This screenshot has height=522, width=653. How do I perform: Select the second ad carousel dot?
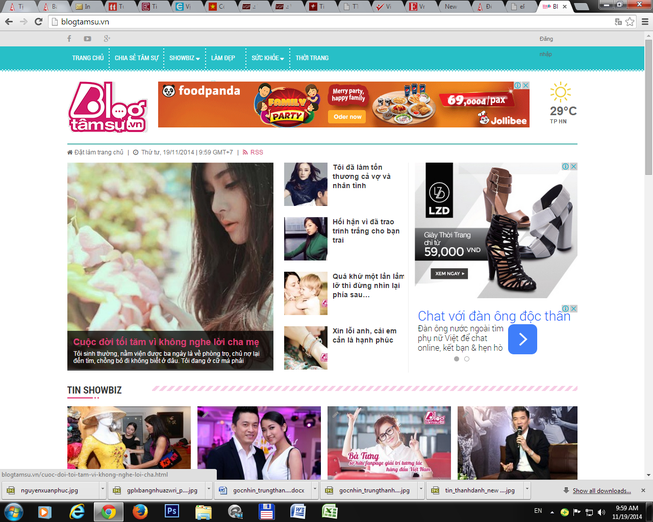tap(467, 359)
